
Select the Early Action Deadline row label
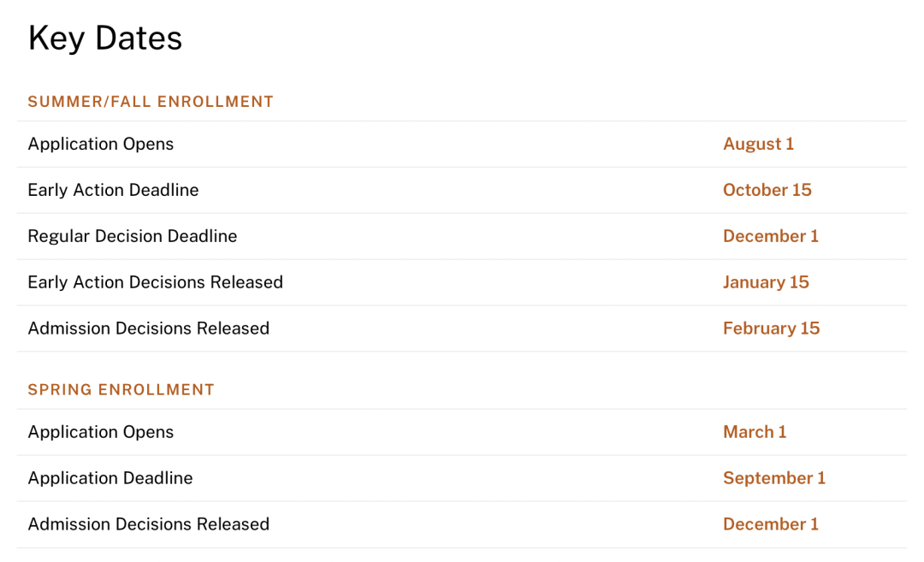click(x=113, y=190)
